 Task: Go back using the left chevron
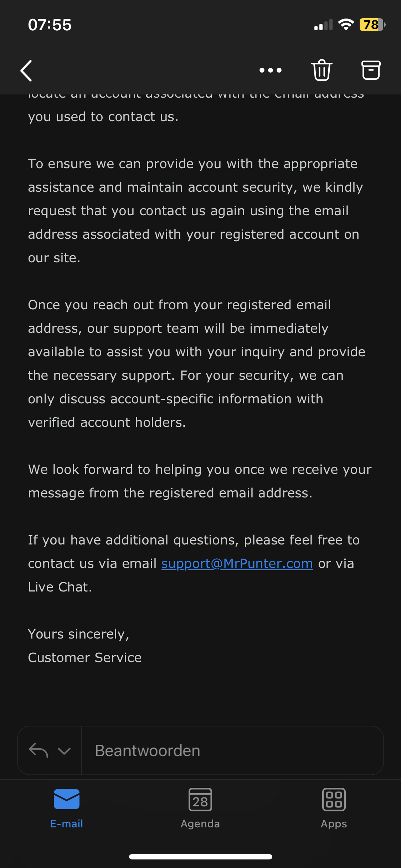tap(26, 71)
